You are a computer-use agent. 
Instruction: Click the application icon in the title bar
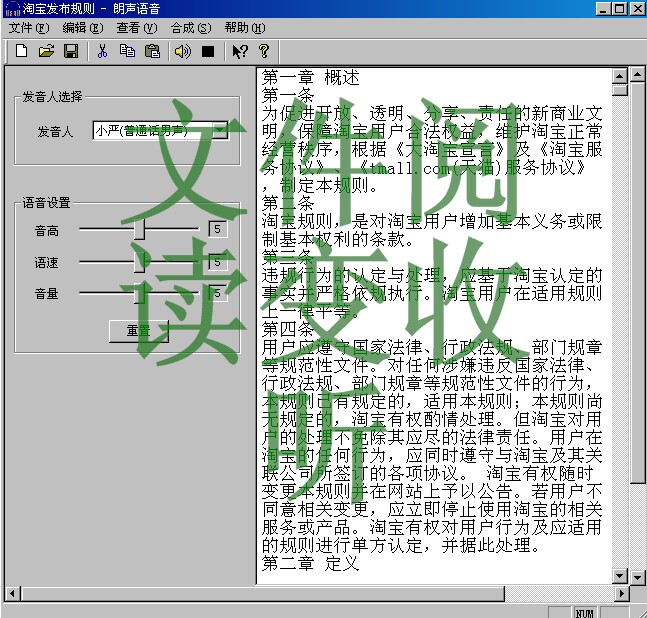12,9
